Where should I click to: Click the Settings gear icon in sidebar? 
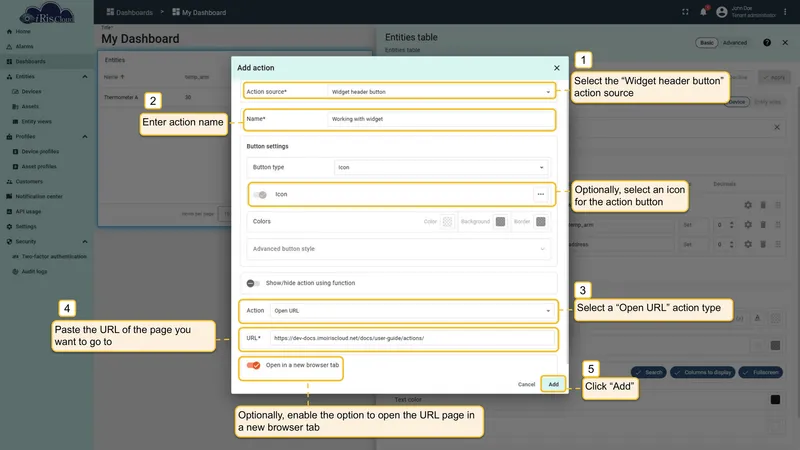9,227
